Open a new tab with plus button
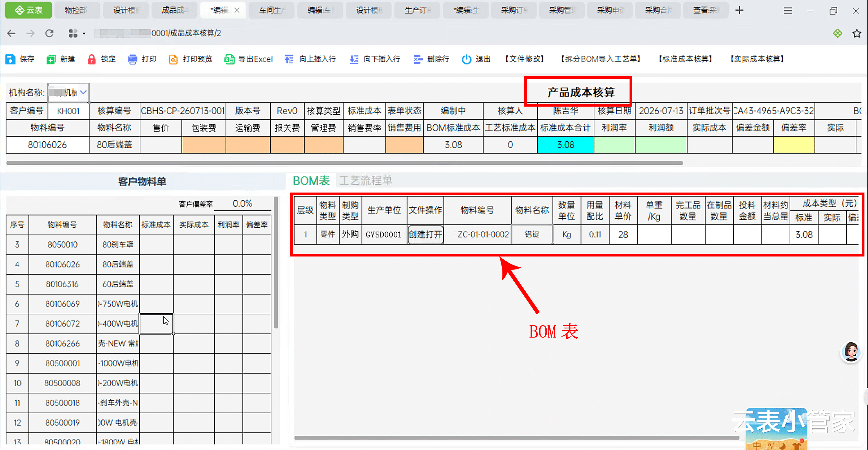868x450 pixels. pyautogui.click(x=739, y=10)
